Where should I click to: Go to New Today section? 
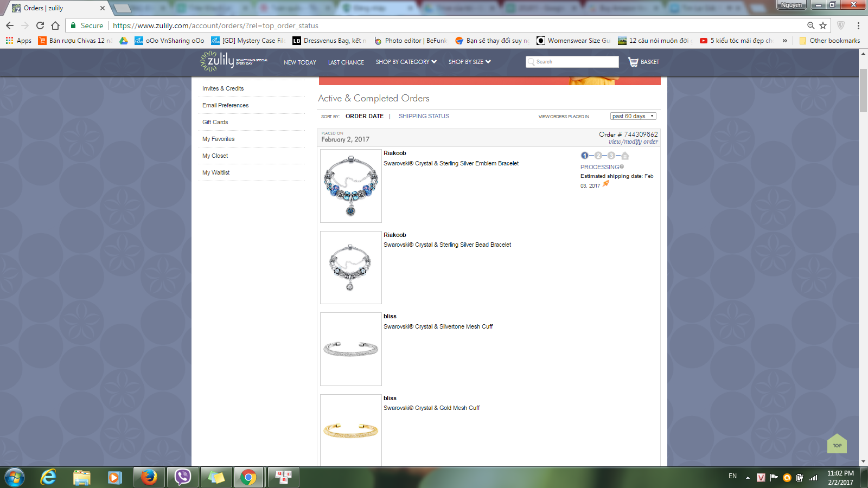pyautogui.click(x=299, y=62)
